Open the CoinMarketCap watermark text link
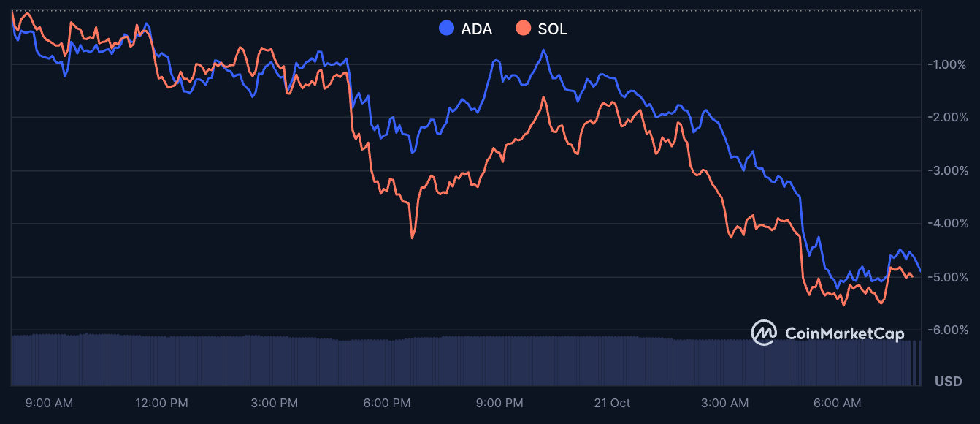Viewport: 980px width, 424px height. click(844, 333)
